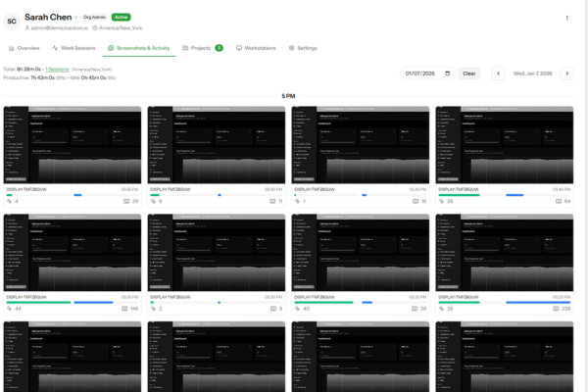
Task: Click the 05:20 PM timestamp text
Action: point(562,297)
